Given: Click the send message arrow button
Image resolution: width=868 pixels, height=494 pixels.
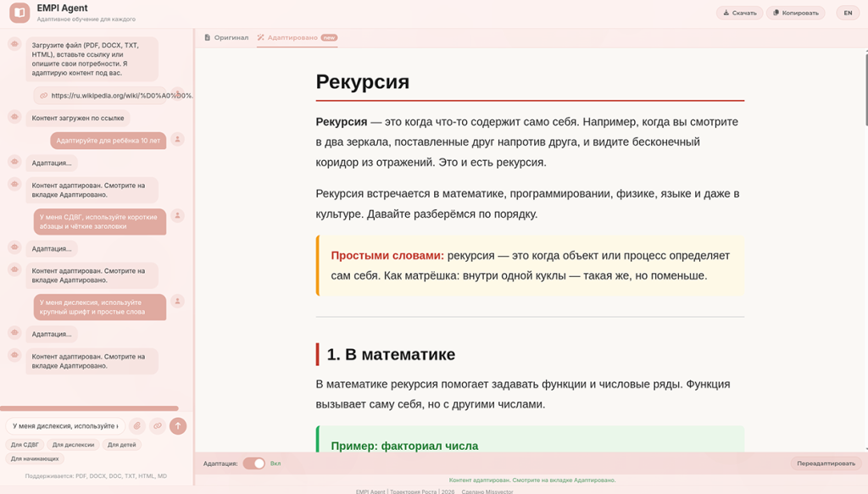Looking at the screenshot, I should click(x=178, y=426).
